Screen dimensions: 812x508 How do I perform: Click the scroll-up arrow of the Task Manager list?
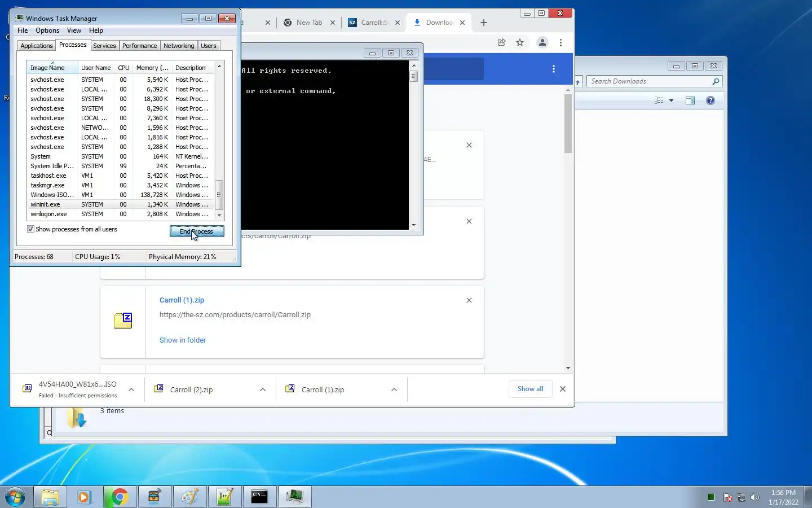(x=219, y=66)
